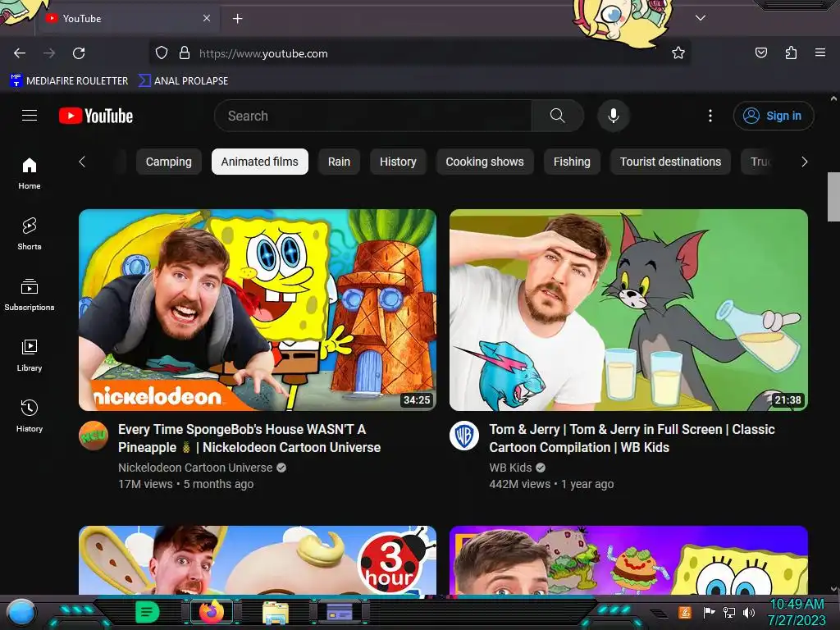Click the YouTube logo
This screenshot has width=840, height=630.
(x=96, y=116)
